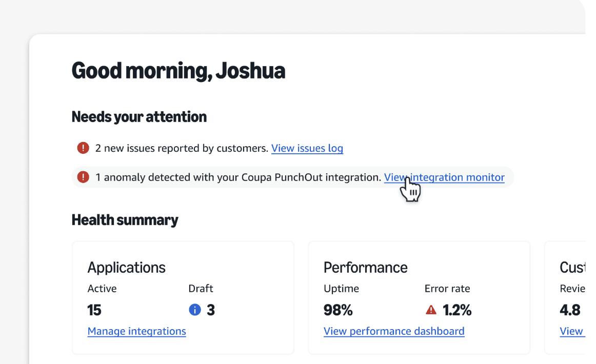The image size is (596, 364).
Task: Click the 2 new issues reported text
Action: click(182, 148)
